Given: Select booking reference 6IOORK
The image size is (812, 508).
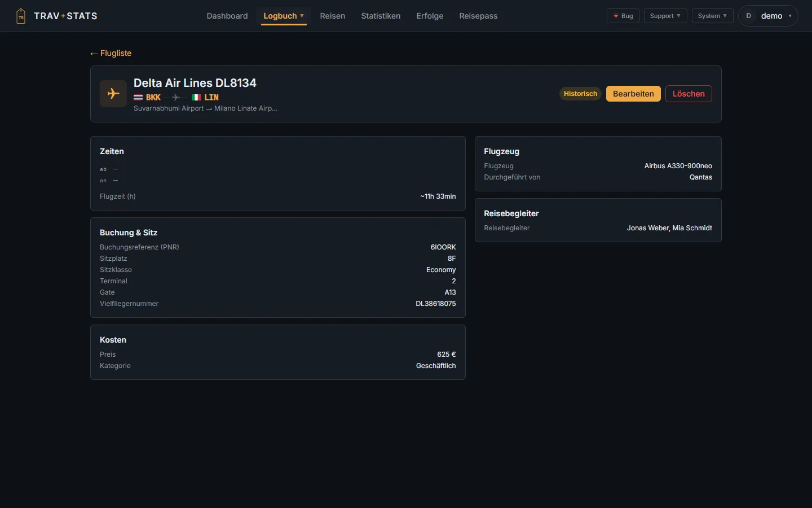Looking at the screenshot, I should [x=443, y=247].
